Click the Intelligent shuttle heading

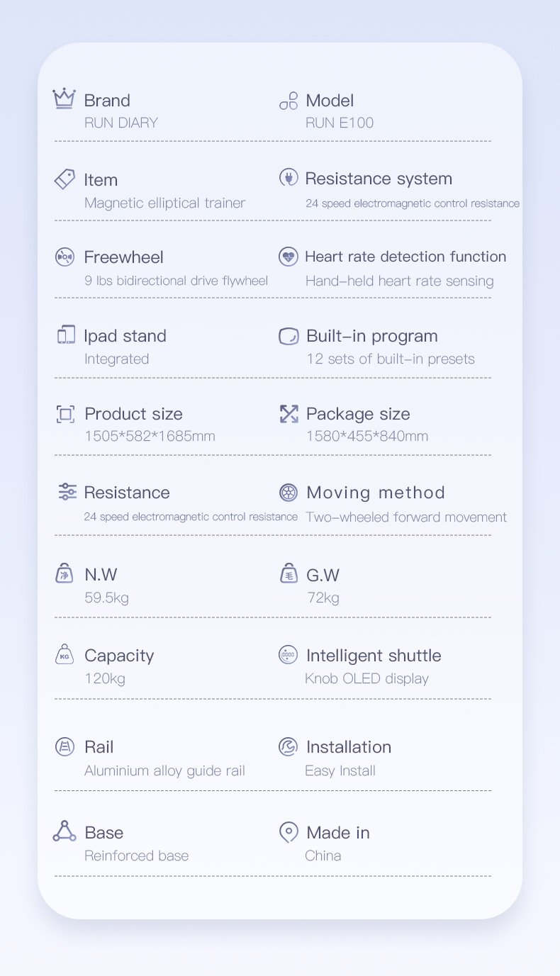[373, 656]
